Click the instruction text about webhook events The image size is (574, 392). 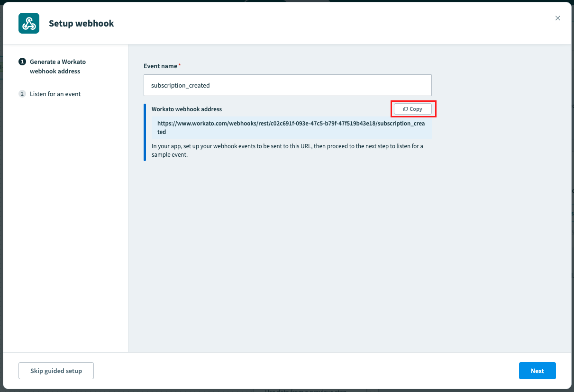coord(287,150)
